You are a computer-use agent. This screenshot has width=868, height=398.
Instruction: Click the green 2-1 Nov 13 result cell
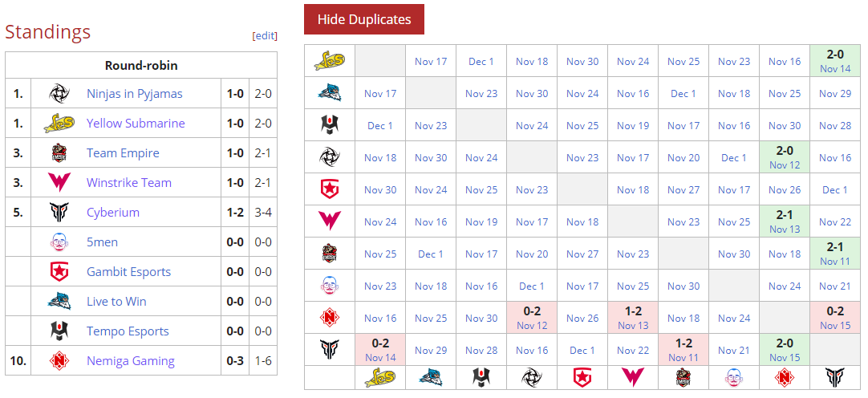pyautogui.click(x=784, y=221)
